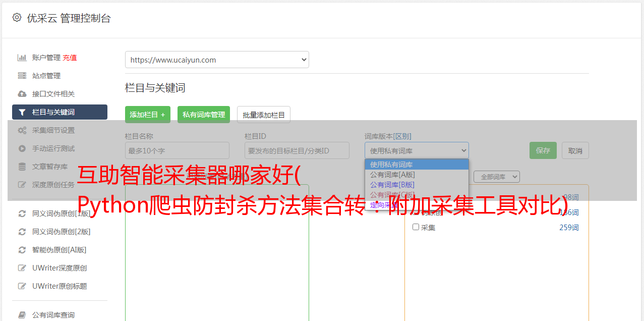The height and width of the screenshot is (321, 644).
Task: Open the https://www.ucaiyun.com site dropdown
Action: 217,60
